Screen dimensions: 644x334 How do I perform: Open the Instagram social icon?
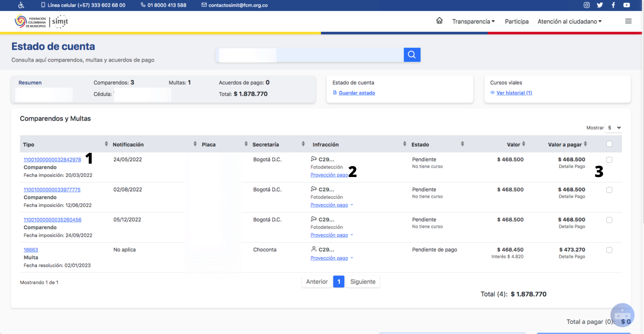click(x=586, y=5)
